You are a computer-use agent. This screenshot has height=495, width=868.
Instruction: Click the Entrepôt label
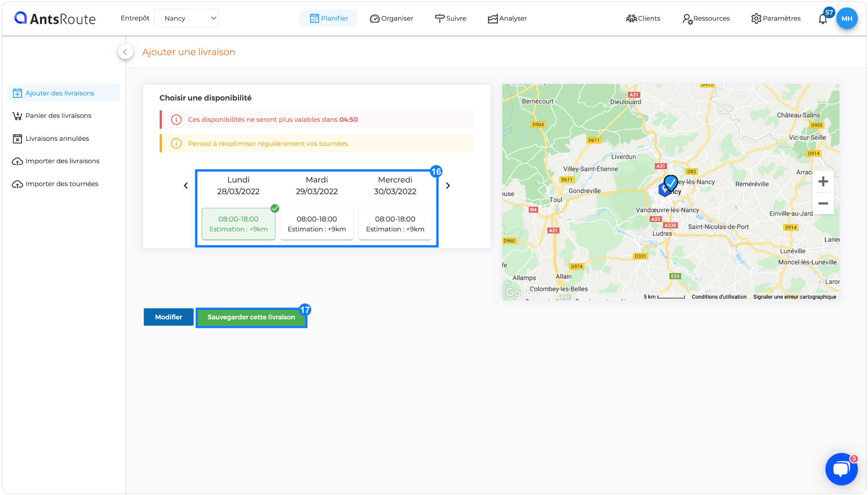[x=135, y=18]
